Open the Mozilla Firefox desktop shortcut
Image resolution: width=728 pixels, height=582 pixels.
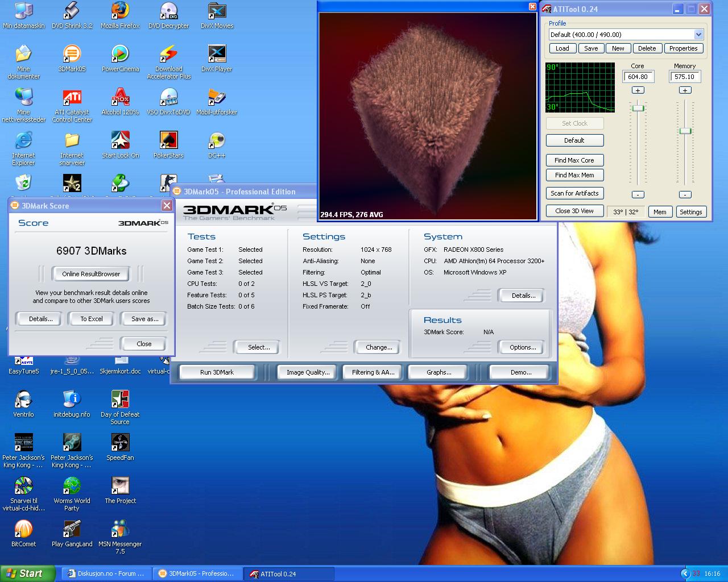[120, 15]
